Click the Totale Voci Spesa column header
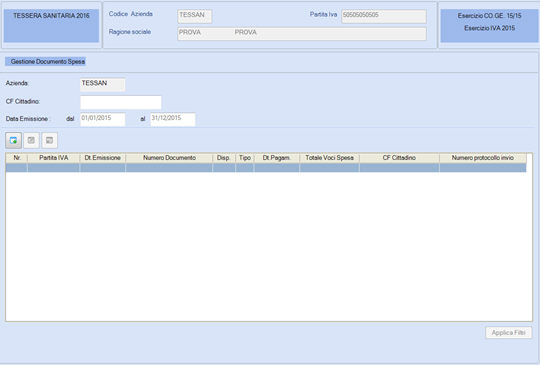This screenshot has height=365, width=540. point(329,158)
